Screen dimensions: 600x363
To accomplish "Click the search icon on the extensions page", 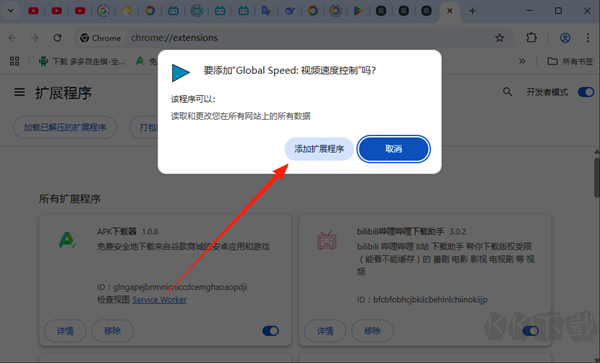I will click(x=507, y=92).
